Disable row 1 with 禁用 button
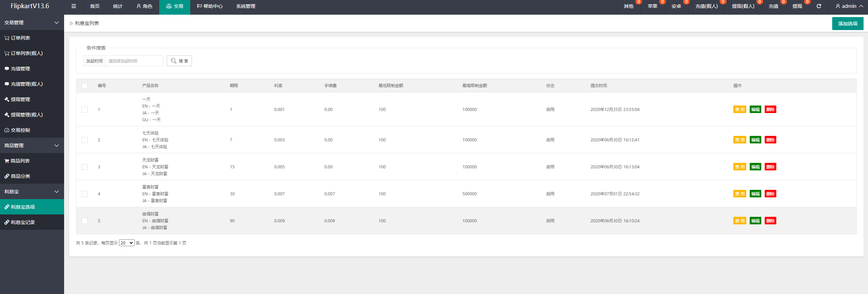The height and width of the screenshot is (294, 868). coord(740,110)
